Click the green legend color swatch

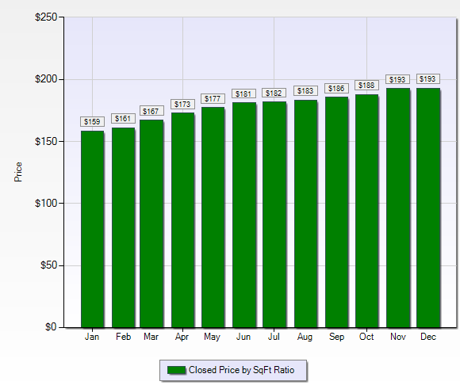pos(176,370)
